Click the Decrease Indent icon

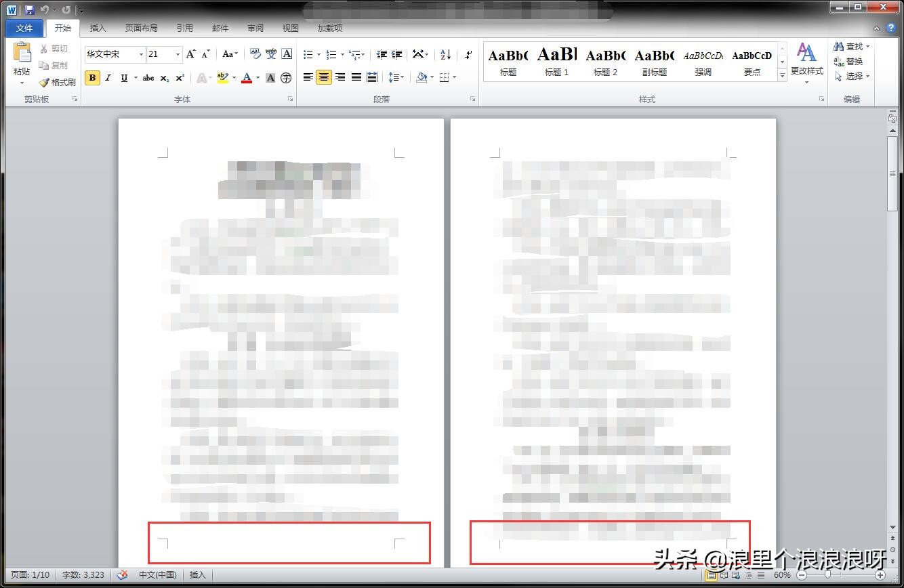coord(382,54)
